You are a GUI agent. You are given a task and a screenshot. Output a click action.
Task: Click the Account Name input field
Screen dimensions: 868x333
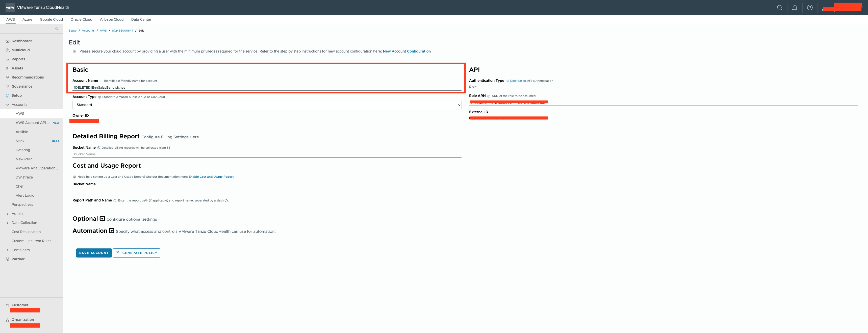pyautogui.click(x=267, y=88)
